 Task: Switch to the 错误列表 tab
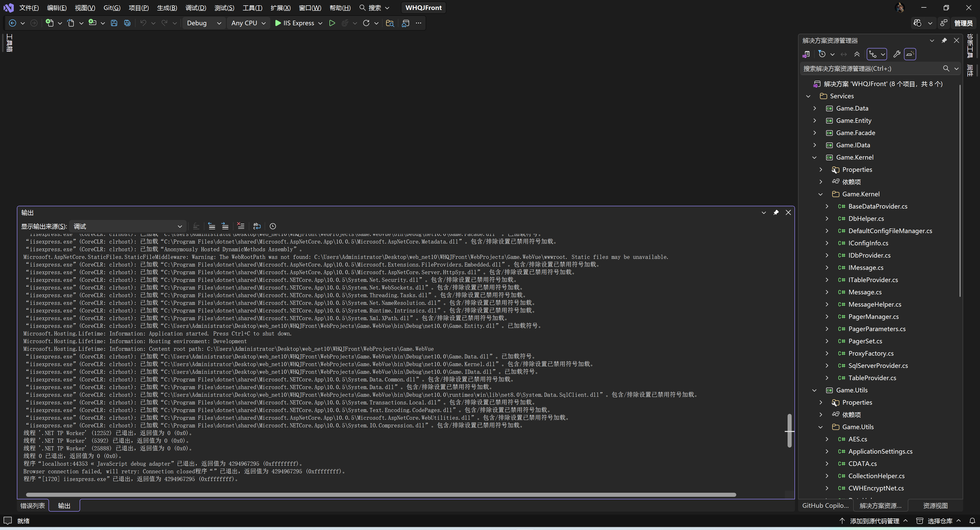33,506
